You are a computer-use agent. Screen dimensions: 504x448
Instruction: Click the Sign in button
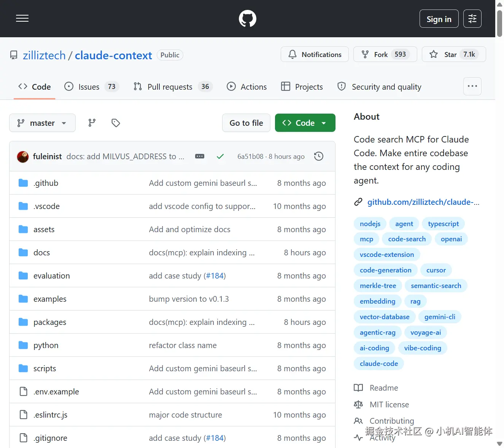439,19
